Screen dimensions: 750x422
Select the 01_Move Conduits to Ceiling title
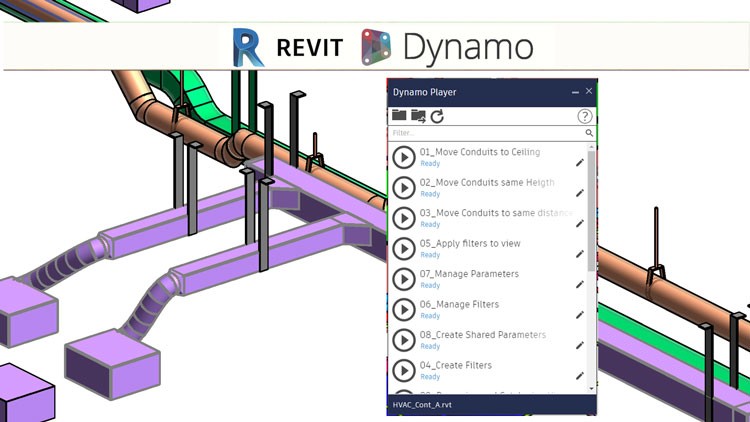click(480, 152)
